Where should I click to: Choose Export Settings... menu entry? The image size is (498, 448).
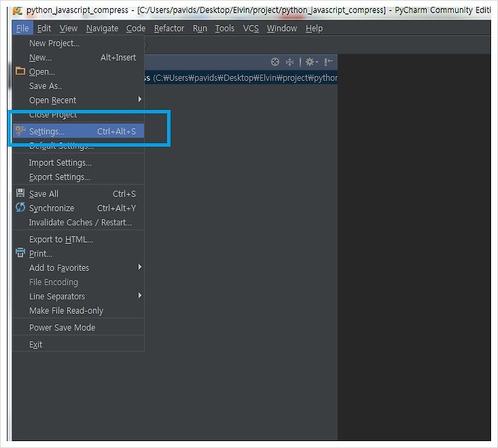pyautogui.click(x=78, y=177)
